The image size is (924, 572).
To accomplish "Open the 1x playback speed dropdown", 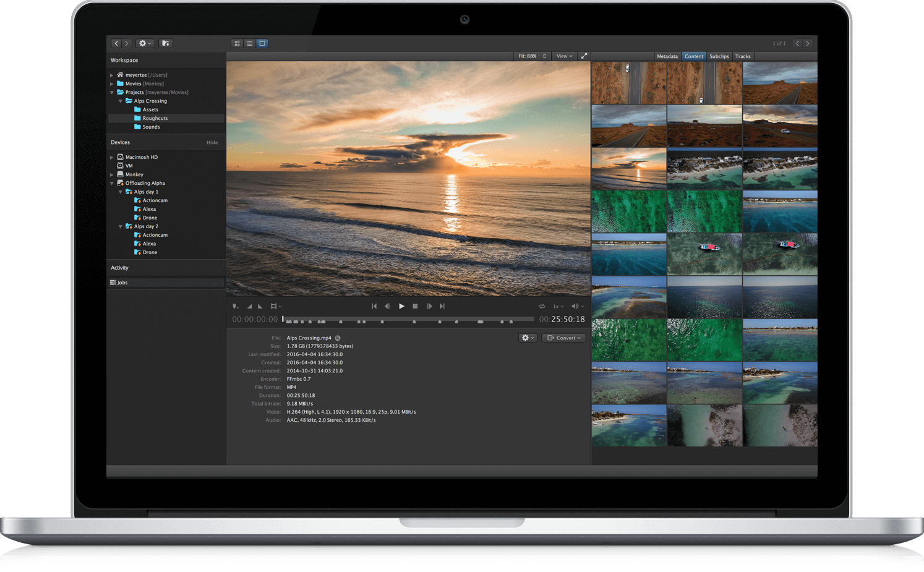I will click(558, 306).
